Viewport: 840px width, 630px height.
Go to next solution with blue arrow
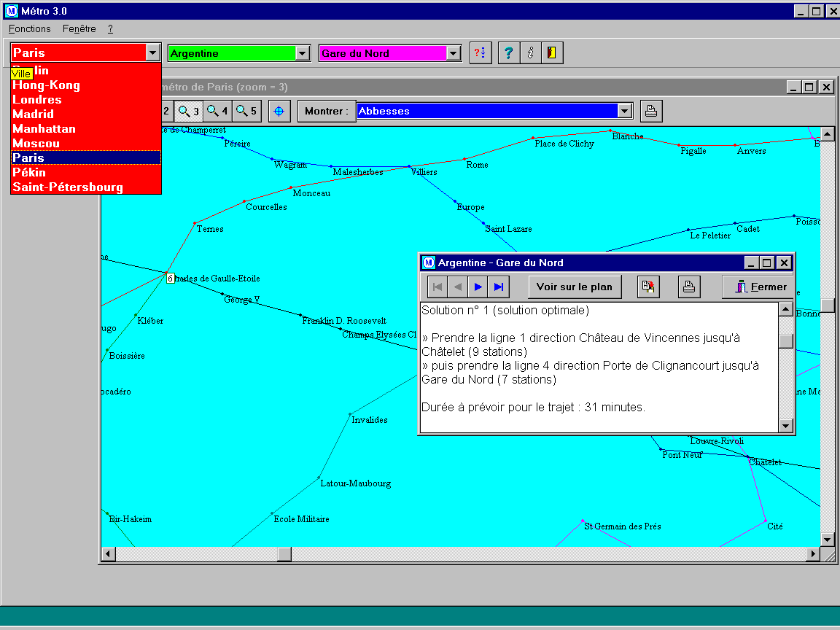click(478, 287)
